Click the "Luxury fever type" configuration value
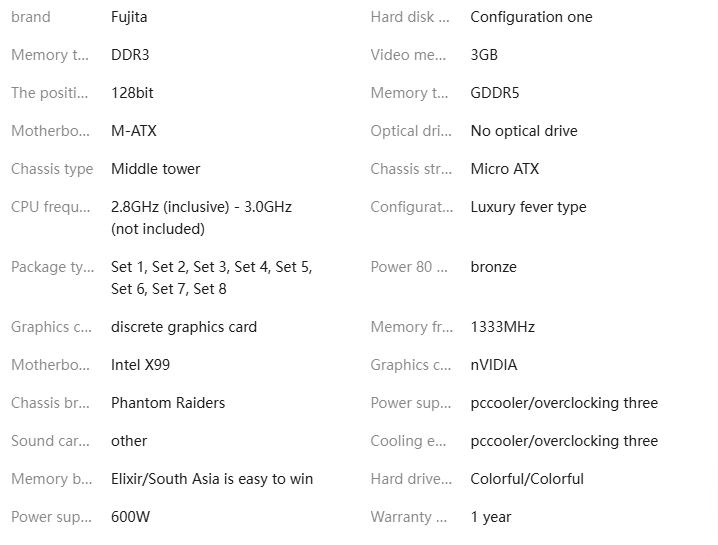Viewport: 718px width, 545px height. [x=528, y=207]
